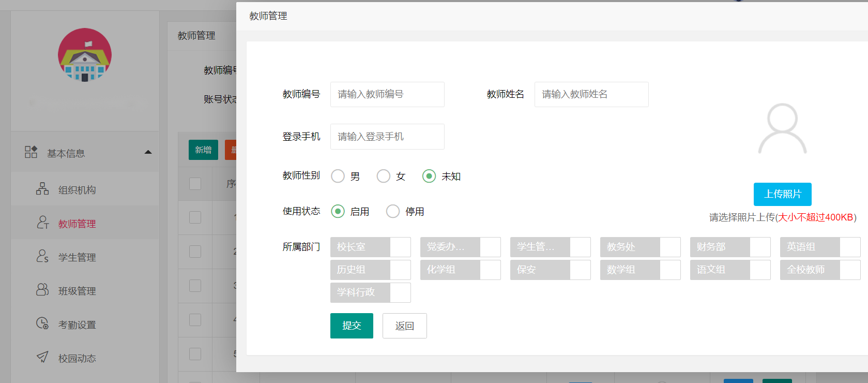Click the 考勤设置 clock icon
Image resolution: width=868 pixels, height=383 pixels.
42,323
